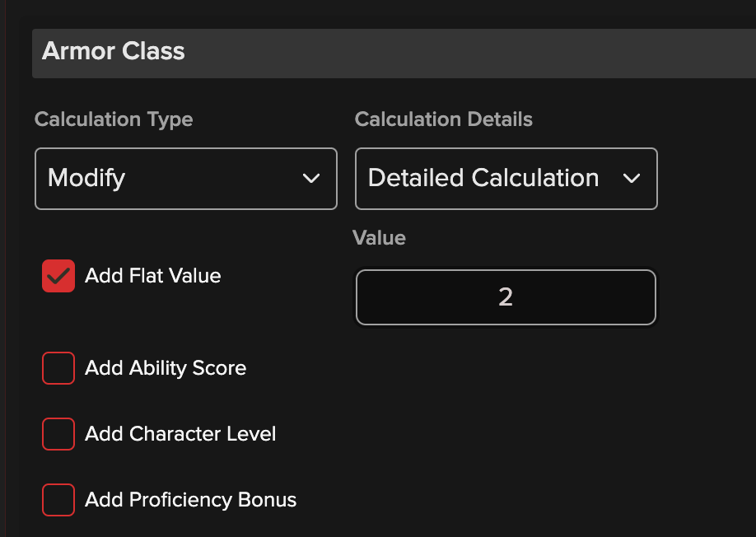Open the Calculation Type dropdown showing Modify

pyautogui.click(x=185, y=178)
